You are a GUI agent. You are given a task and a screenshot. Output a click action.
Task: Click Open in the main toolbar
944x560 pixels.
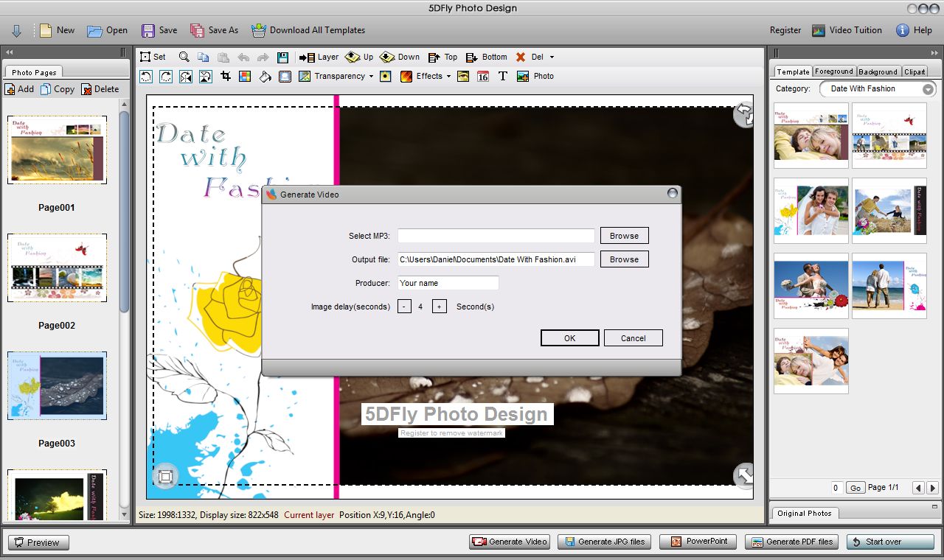(107, 30)
